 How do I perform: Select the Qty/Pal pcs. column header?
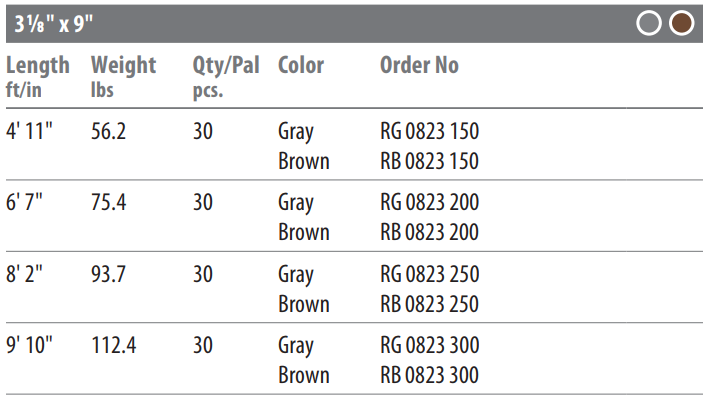coord(226,77)
